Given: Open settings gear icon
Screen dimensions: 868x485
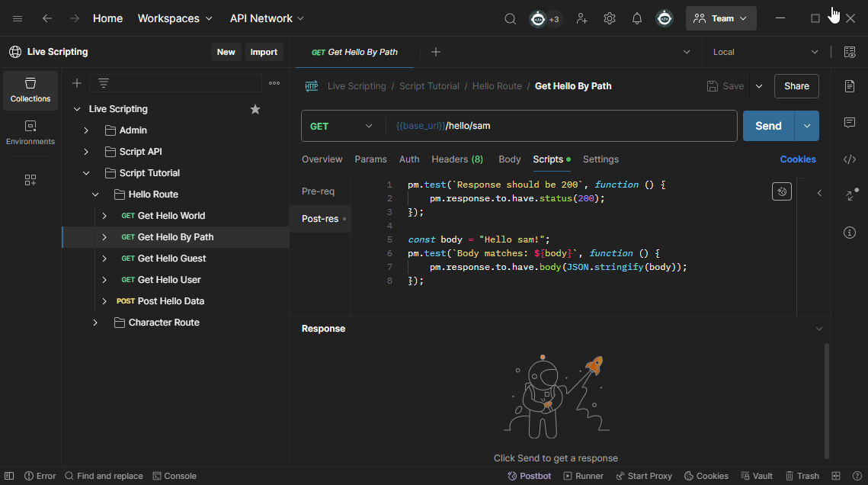Looking at the screenshot, I should pos(610,19).
